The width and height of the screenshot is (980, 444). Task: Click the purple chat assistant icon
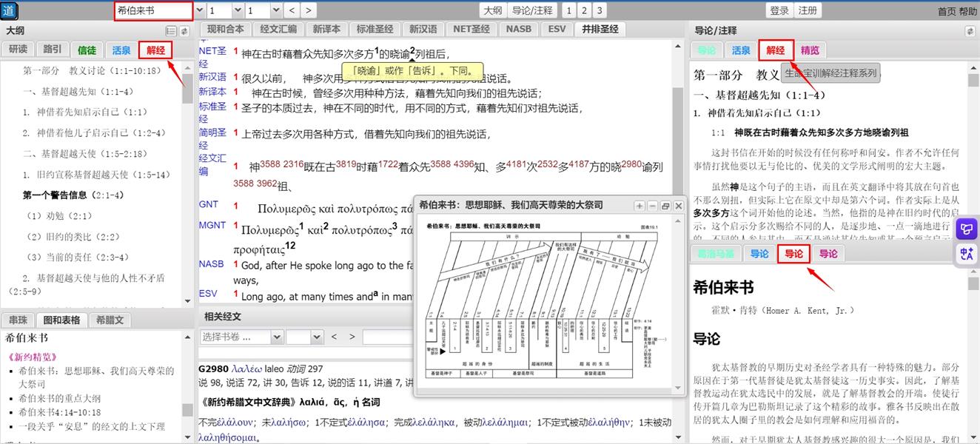(967, 229)
